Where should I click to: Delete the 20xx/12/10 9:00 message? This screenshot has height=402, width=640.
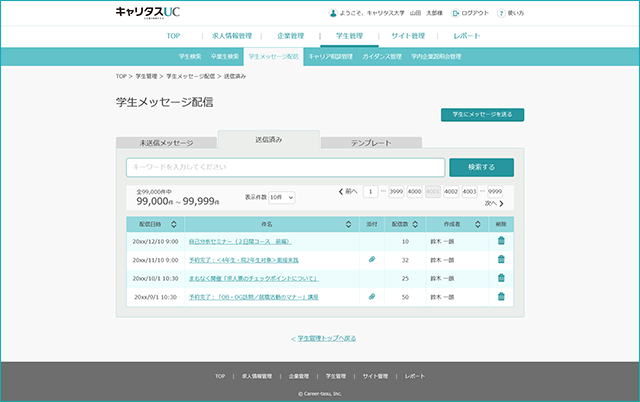pos(501,241)
